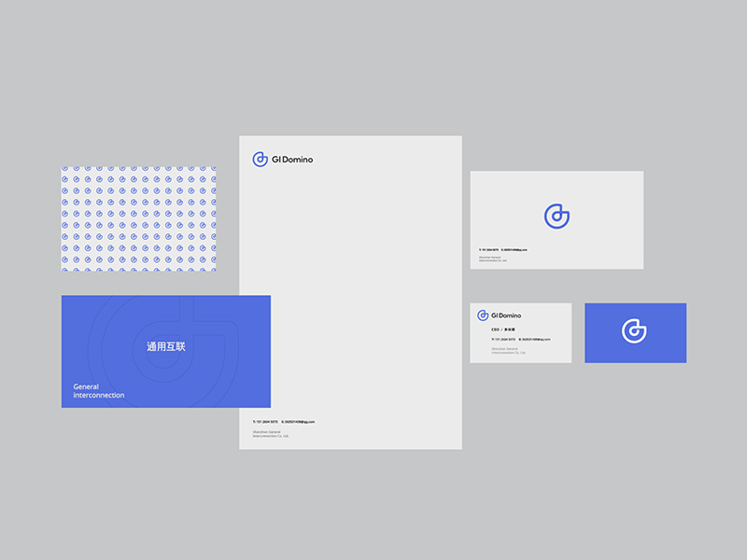The height and width of the screenshot is (560, 747).
Task: Click the GI Domino logo icon on the letterhead
Action: 261,160
